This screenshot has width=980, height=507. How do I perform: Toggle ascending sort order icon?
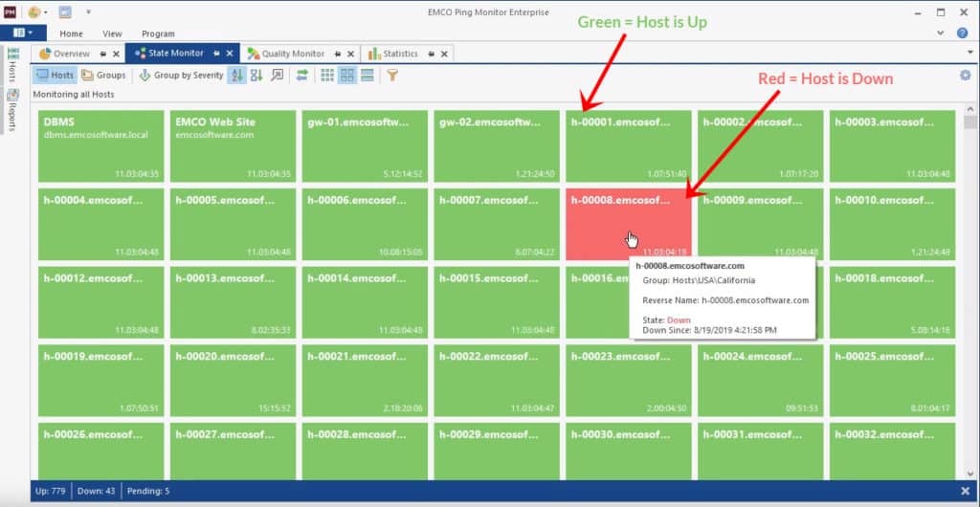(x=237, y=76)
